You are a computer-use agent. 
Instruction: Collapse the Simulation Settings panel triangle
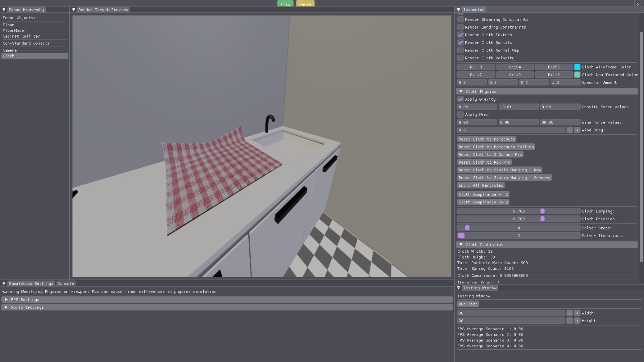4,283
